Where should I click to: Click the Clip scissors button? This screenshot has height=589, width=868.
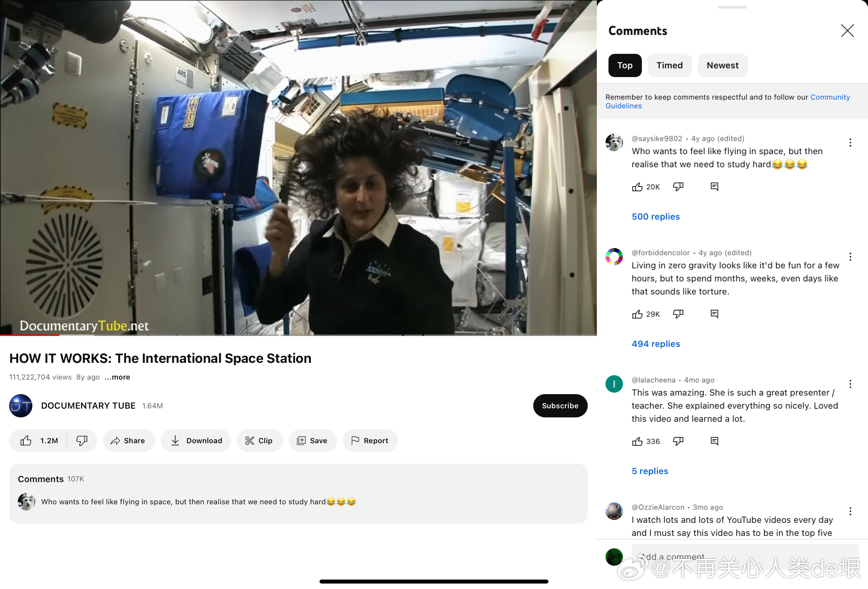coord(259,441)
